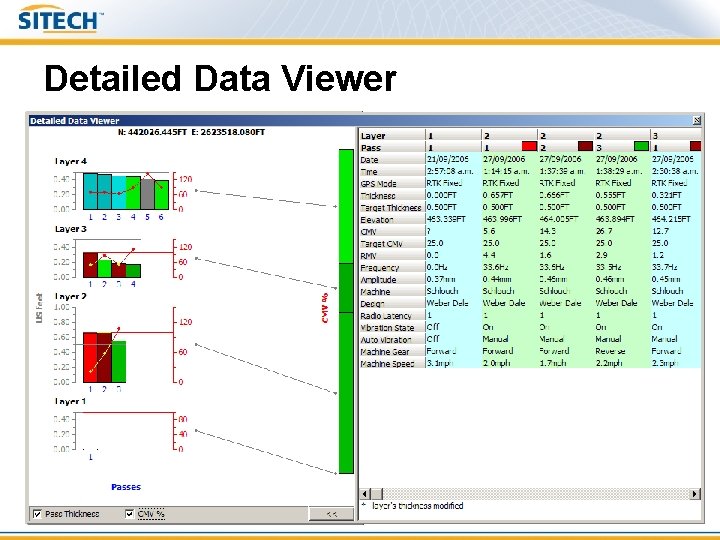This screenshot has width=720, height=540.
Task: Click the horizontal scrollbar thumb
Action: [377, 494]
